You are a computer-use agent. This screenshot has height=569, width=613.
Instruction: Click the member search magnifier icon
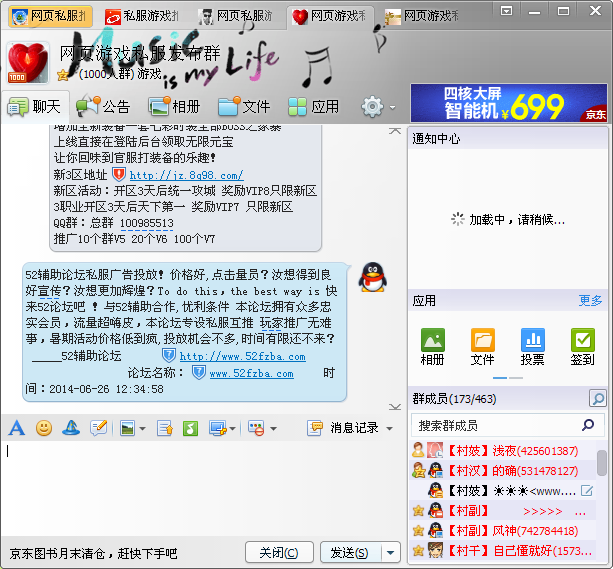(597, 399)
